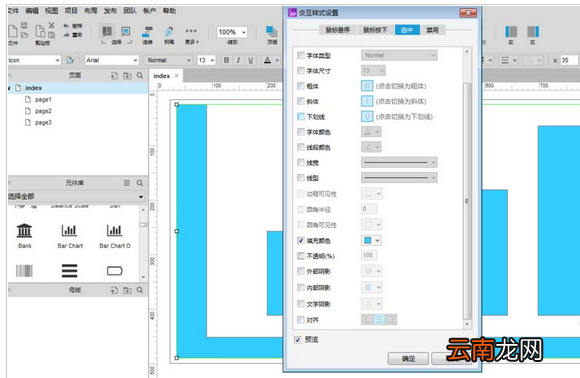Select page1 in the pages tree
Image resolution: width=580 pixels, height=378 pixels.
coord(43,100)
